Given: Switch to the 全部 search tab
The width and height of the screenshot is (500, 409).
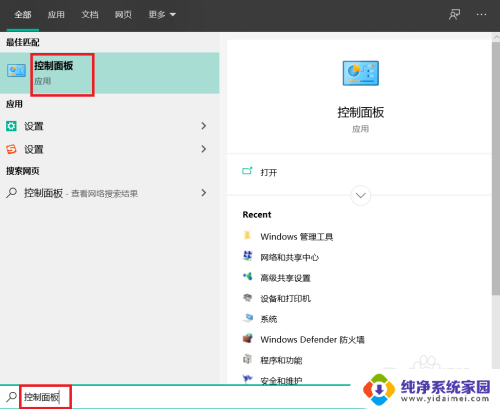Looking at the screenshot, I should click(x=23, y=15).
